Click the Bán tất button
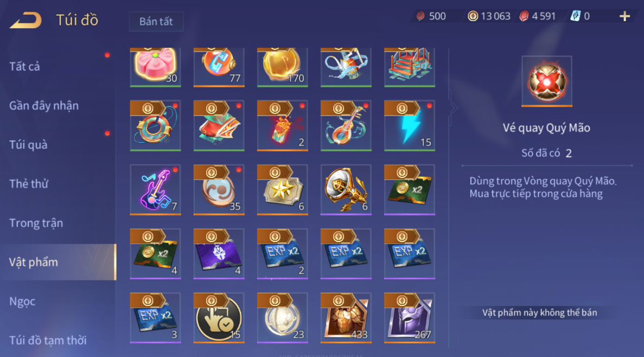This screenshot has height=357, width=644. tap(156, 21)
